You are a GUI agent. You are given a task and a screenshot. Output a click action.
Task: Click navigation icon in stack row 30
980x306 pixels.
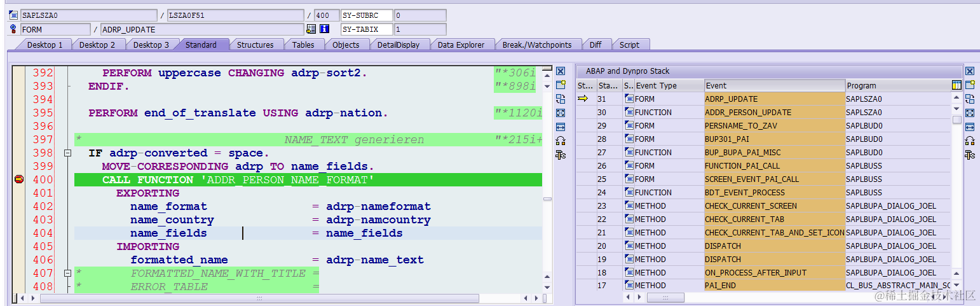coord(629,112)
